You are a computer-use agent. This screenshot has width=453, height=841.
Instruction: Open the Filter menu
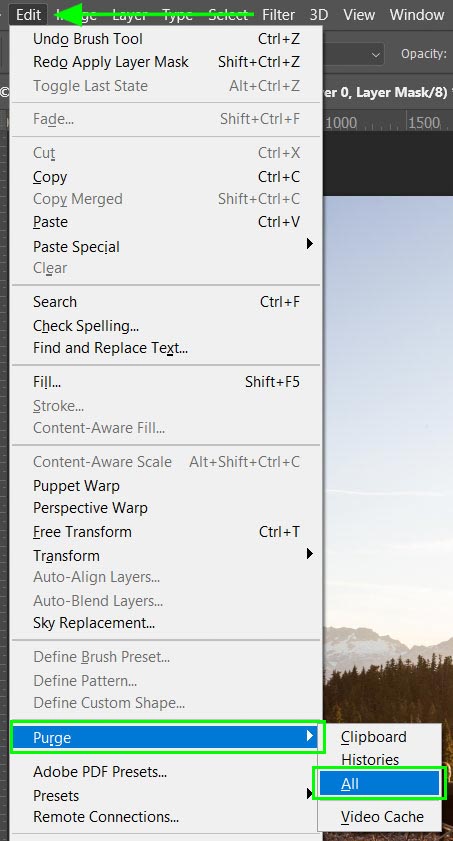point(279,14)
